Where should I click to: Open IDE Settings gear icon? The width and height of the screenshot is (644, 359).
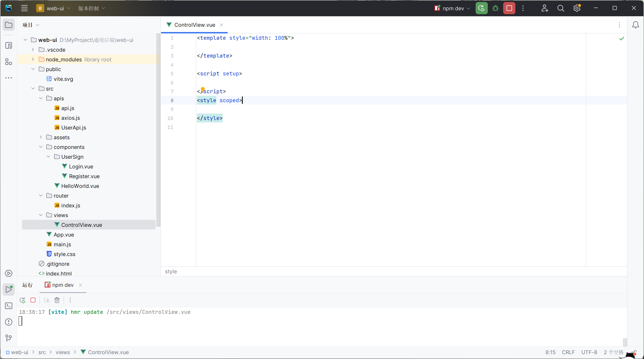coord(578,8)
